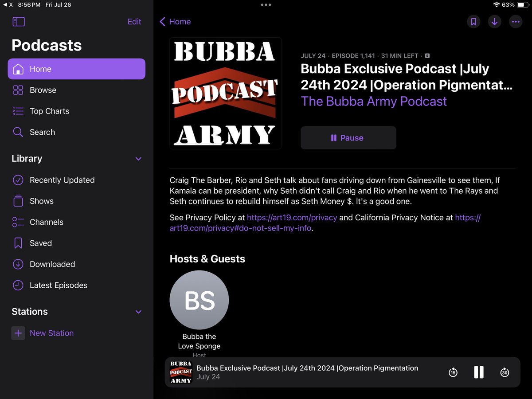This screenshot has height=399, width=532.
Task: Open the art19.com/privacy link
Action: click(x=292, y=218)
